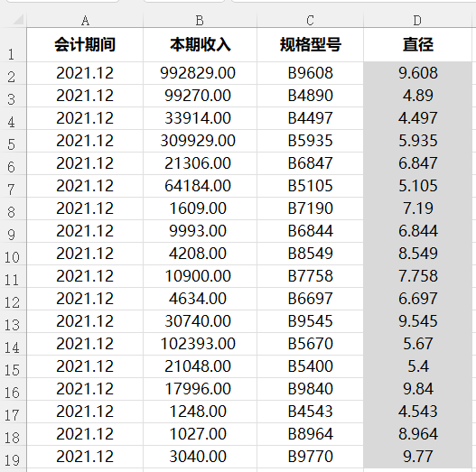
Task: Select cell with 4634.00
Action: (x=200, y=299)
